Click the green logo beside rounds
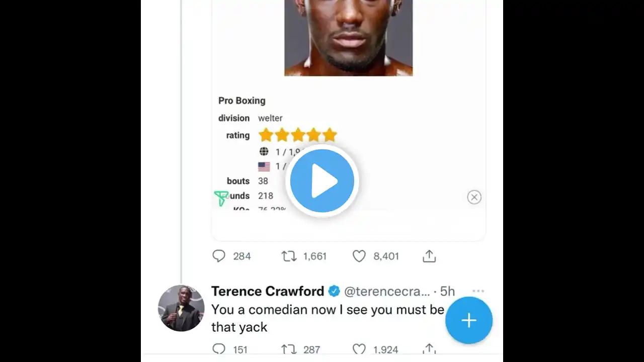644x362 pixels. pyautogui.click(x=221, y=198)
